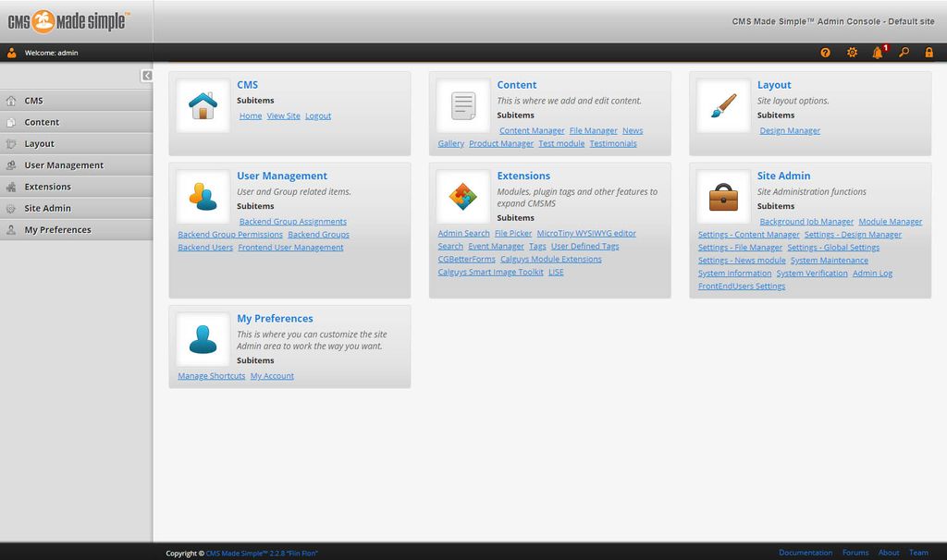This screenshot has width=947, height=560.
Task: Open the News link
Action: (x=633, y=130)
